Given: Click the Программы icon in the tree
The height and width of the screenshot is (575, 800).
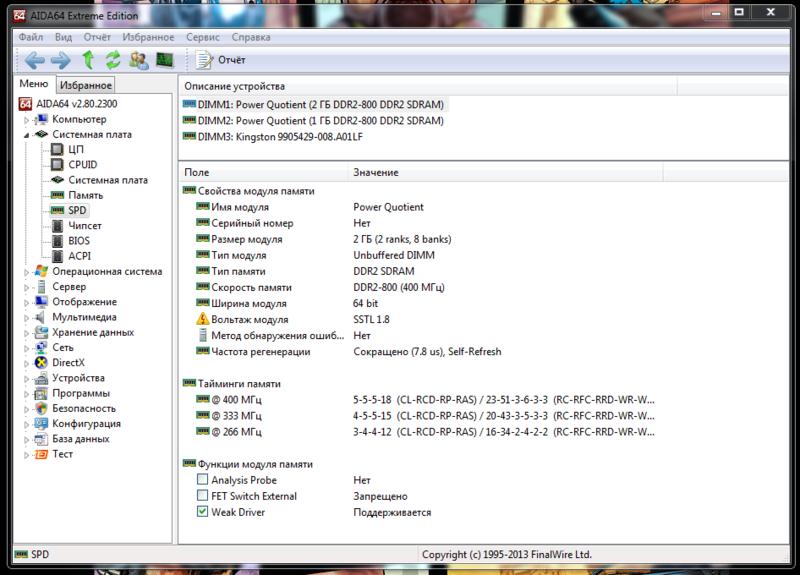Looking at the screenshot, I should [x=41, y=393].
